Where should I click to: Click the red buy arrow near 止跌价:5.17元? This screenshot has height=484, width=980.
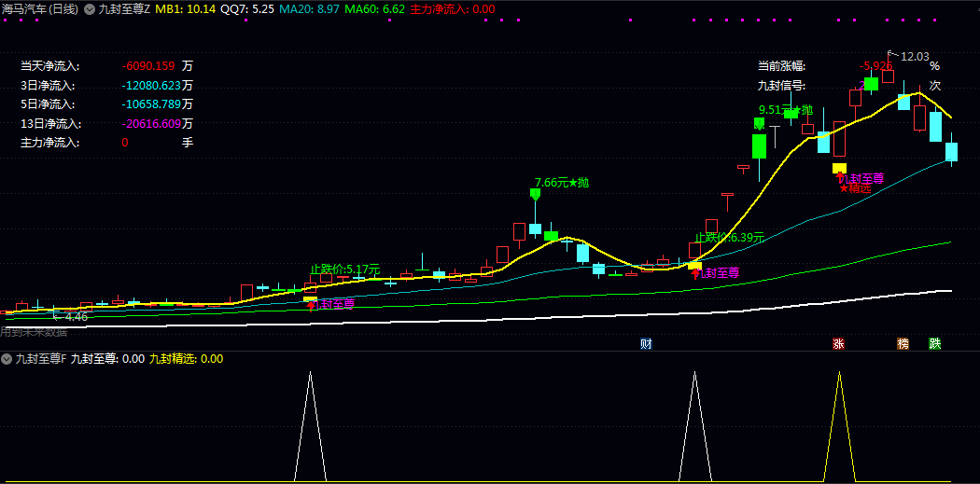pos(311,305)
